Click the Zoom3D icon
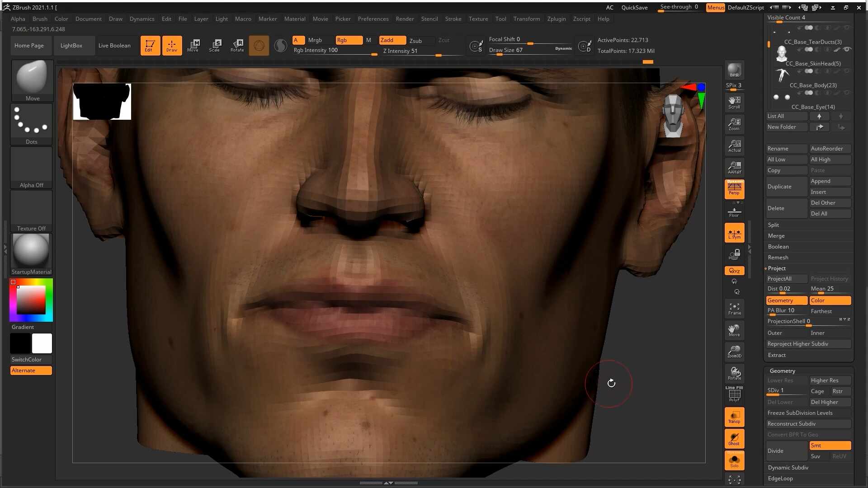Viewport: 868px width, 488px height. (x=734, y=352)
